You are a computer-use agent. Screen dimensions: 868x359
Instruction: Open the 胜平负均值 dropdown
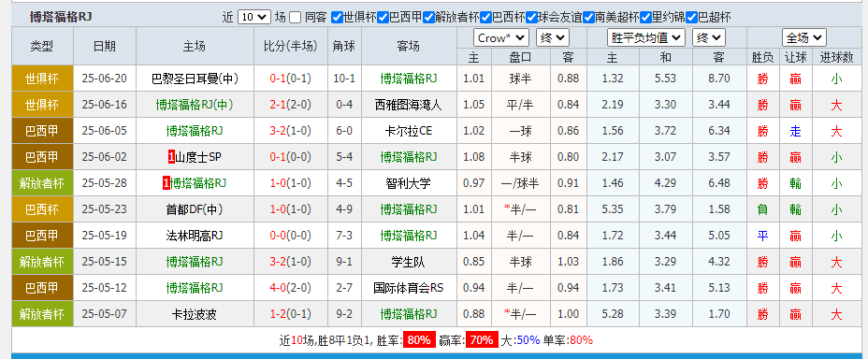[x=646, y=38]
